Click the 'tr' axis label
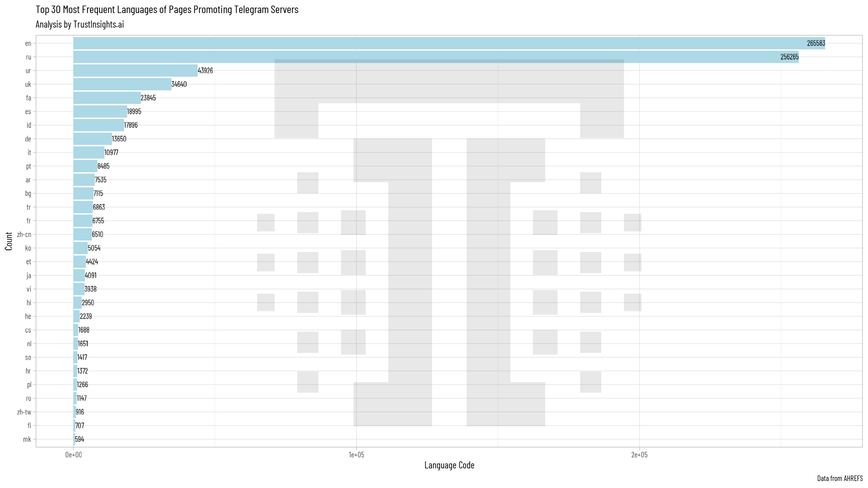This screenshot has width=868, height=488. click(29, 207)
